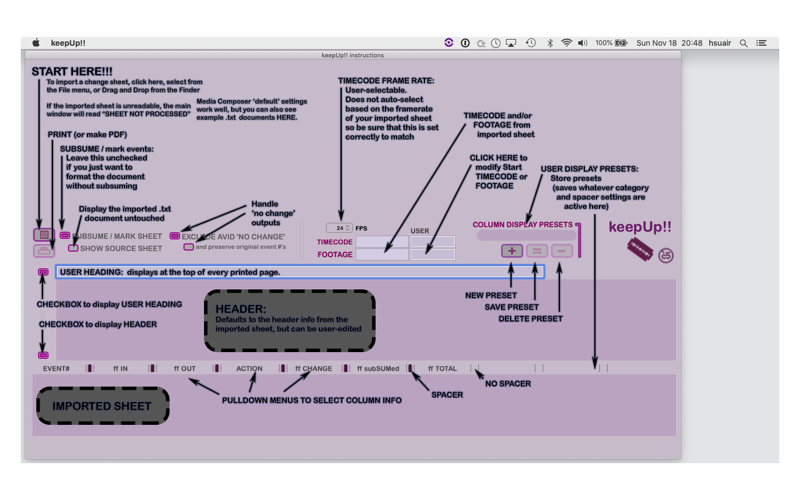Click the USER footage field
Screen dimensions: 800x500
(x=433, y=254)
